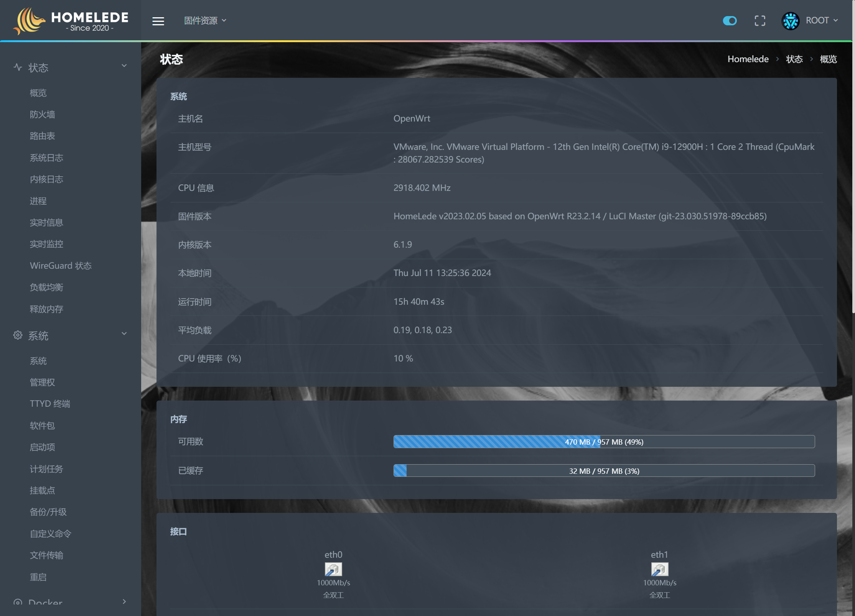
Task: Click the CPU frequency 2918.402 MHz
Action: pyautogui.click(x=422, y=188)
